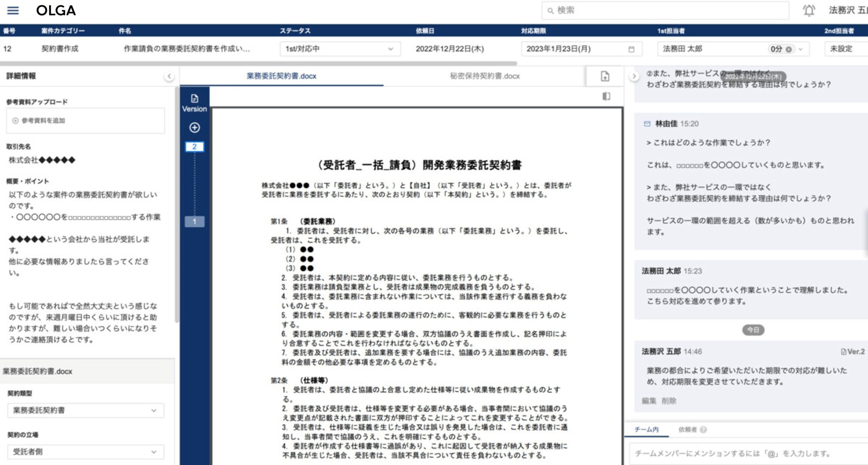Select version 2 marker
The height and width of the screenshot is (465, 868).
pos(194,147)
